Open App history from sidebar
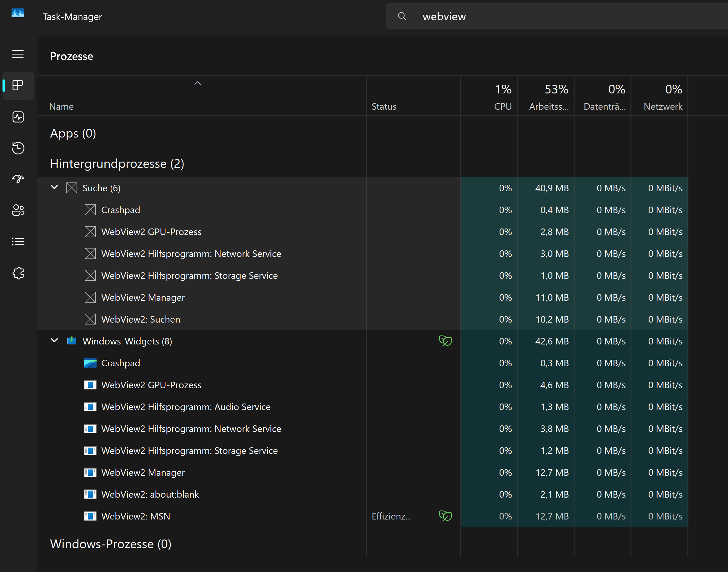Image resolution: width=728 pixels, height=572 pixels. click(18, 148)
